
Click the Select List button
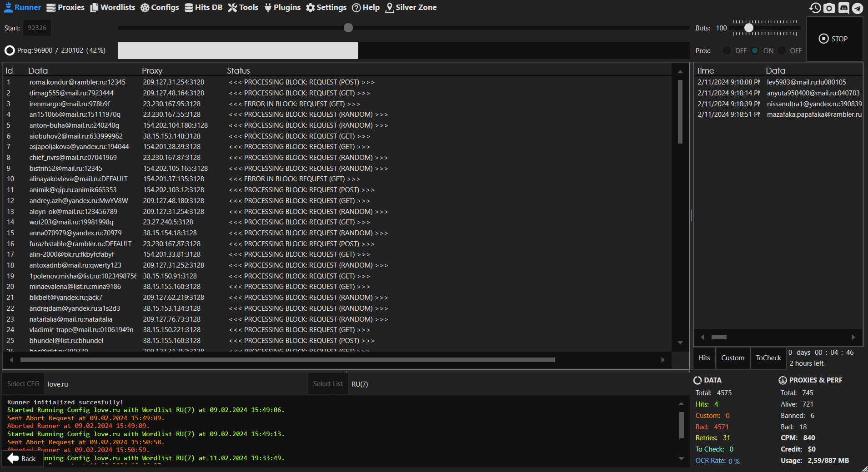pyautogui.click(x=328, y=384)
